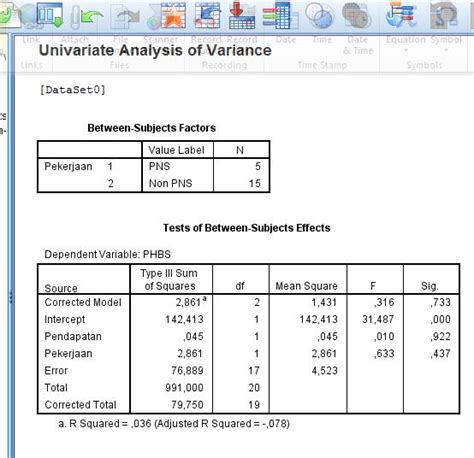Click the outline pane splitter handle dots

11,297
